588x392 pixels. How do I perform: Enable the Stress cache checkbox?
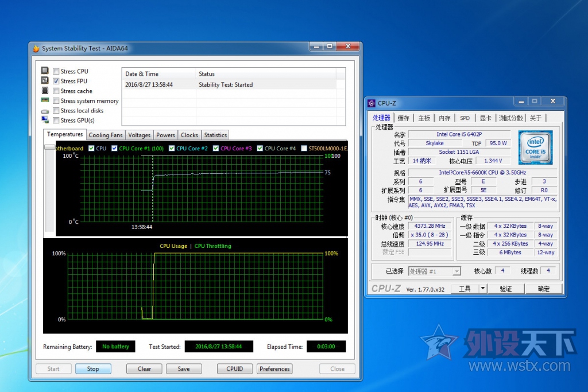tap(56, 91)
